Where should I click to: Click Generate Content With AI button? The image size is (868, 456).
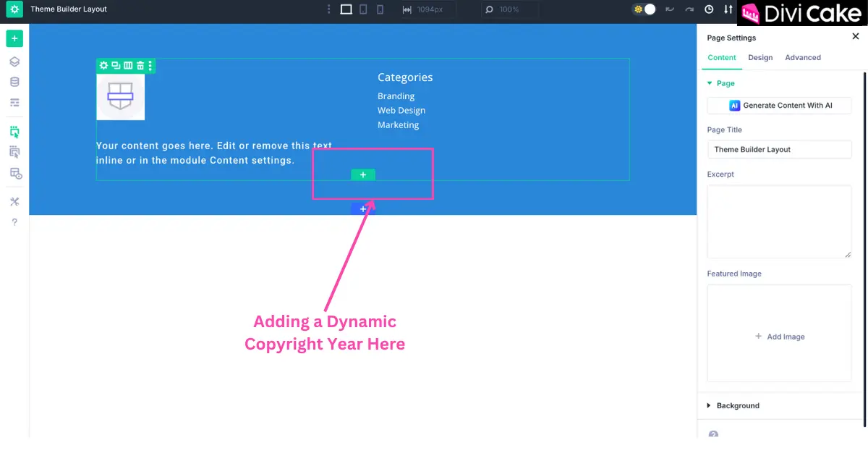(779, 106)
